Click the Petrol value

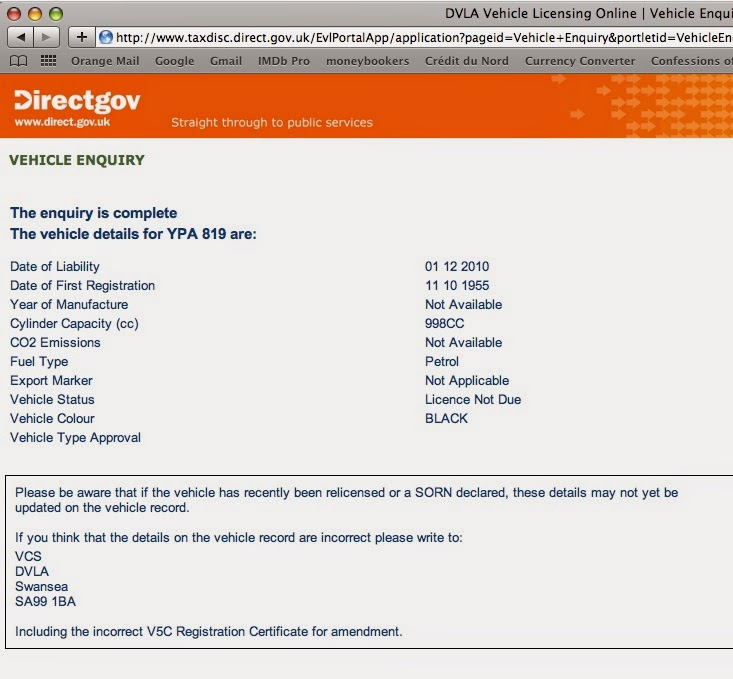[x=442, y=361]
